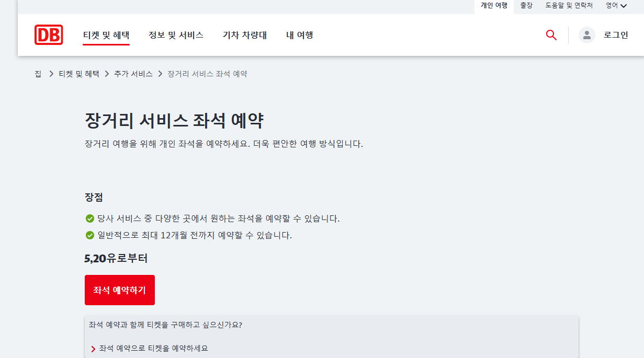Open the 영어 language dropdown
The width and height of the screenshot is (644, 358).
click(616, 6)
